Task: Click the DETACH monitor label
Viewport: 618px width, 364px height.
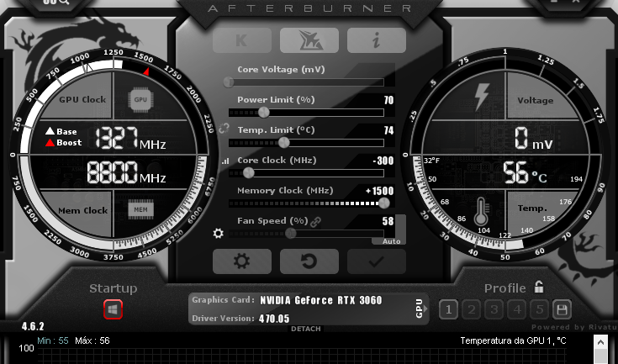Action: tap(306, 329)
